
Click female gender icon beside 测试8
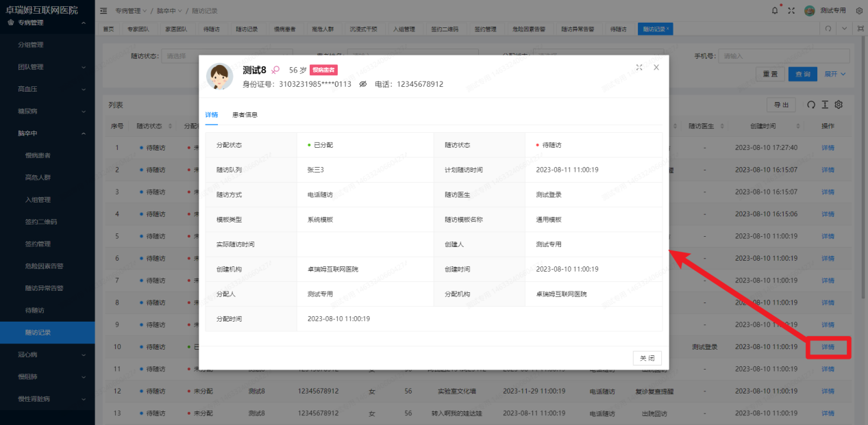(x=275, y=70)
